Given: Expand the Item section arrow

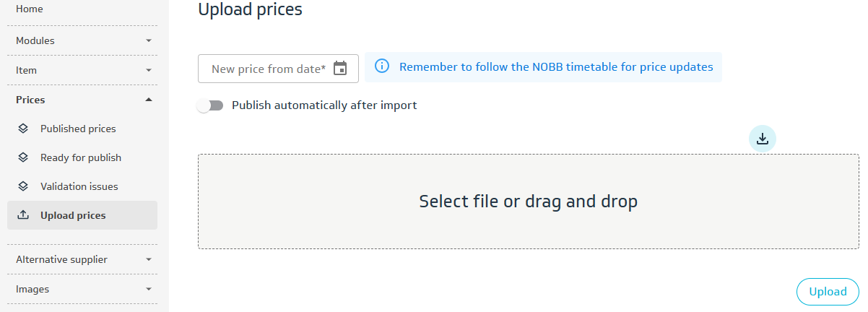Looking at the screenshot, I should 149,71.
